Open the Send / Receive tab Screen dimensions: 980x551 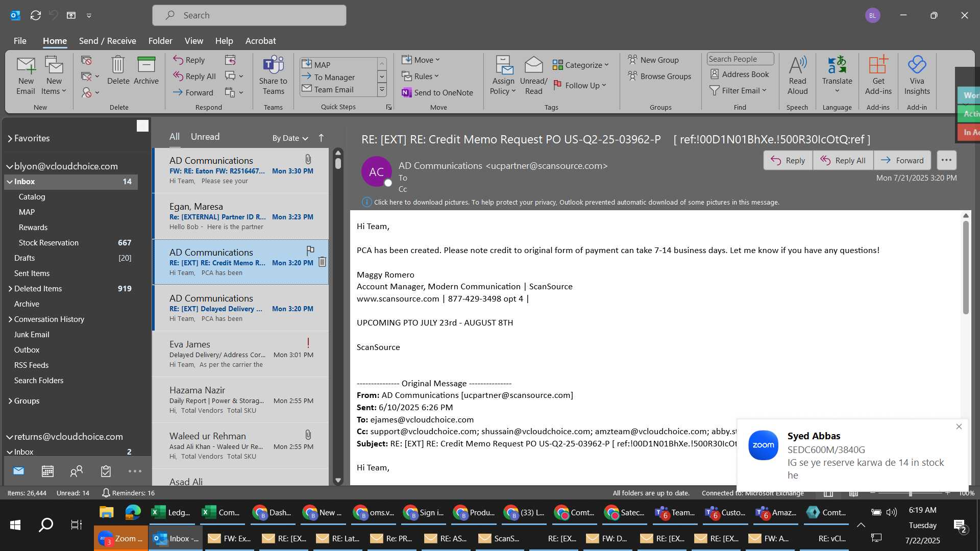(107, 41)
